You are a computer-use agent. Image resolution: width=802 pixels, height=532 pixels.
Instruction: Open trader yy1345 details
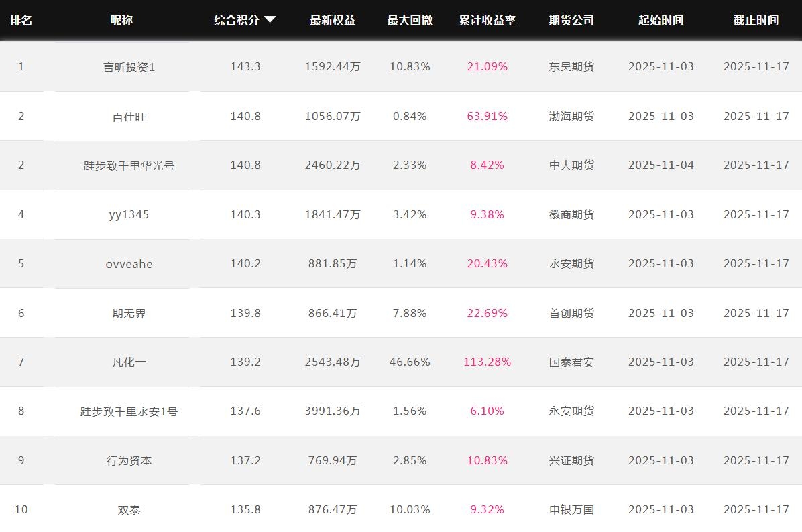[x=129, y=214]
